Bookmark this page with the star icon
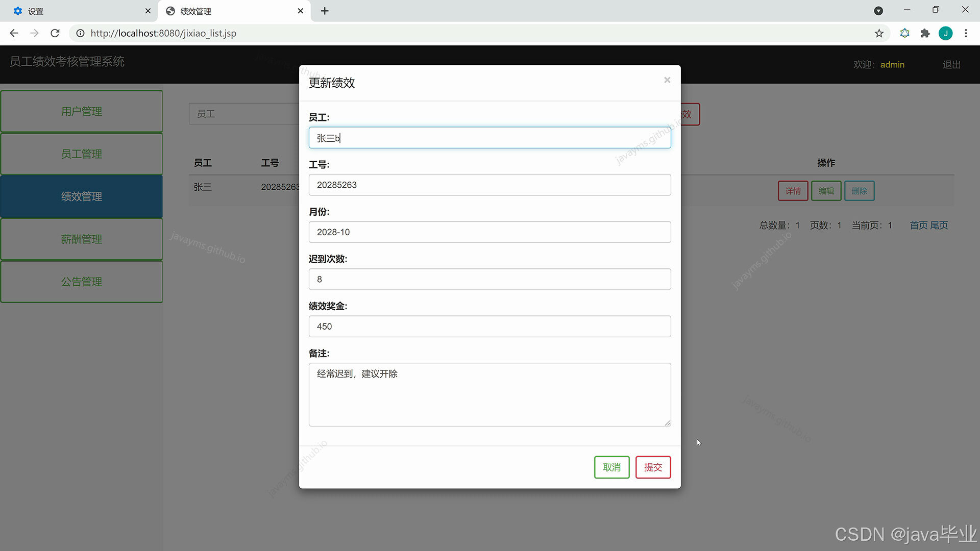The image size is (980, 551). tap(879, 33)
